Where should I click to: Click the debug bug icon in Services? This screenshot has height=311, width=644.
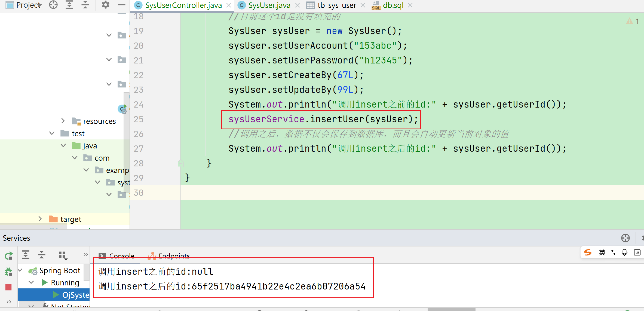pyautogui.click(x=8, y=272)
